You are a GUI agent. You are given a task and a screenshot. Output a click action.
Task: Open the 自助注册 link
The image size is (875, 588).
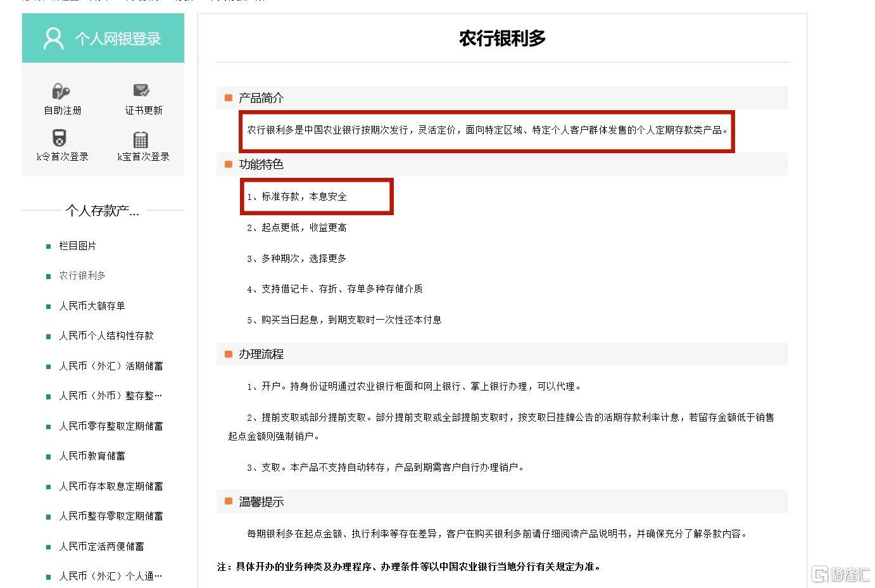[x=62, y=110]
